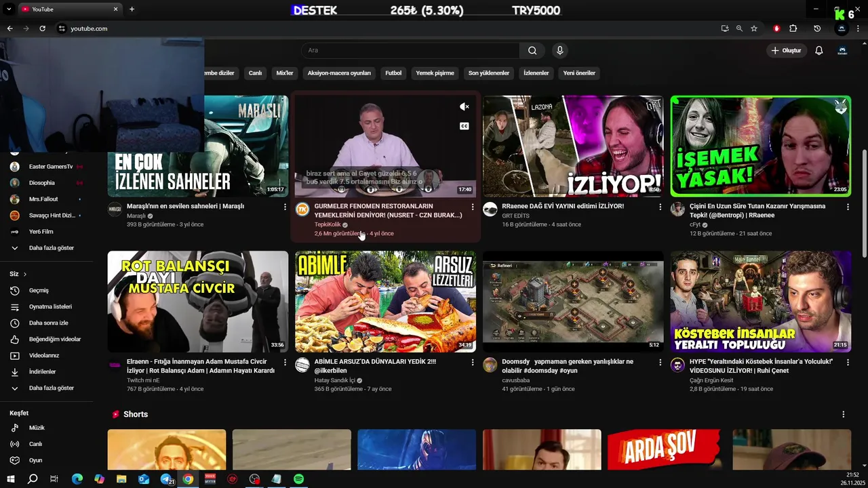This screenshot has height=488, width=868.
Task: Open options menu for GURMELER video
Action: click(x=473, y=207)
